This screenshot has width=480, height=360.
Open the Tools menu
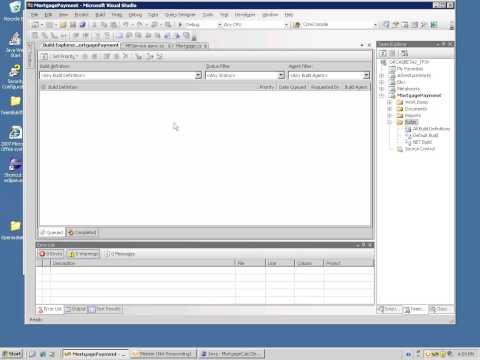208,15
